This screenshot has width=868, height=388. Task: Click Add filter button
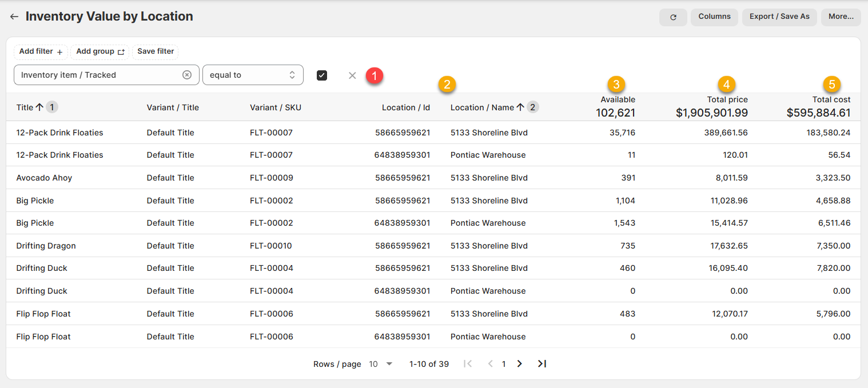[x=41, y=52]
